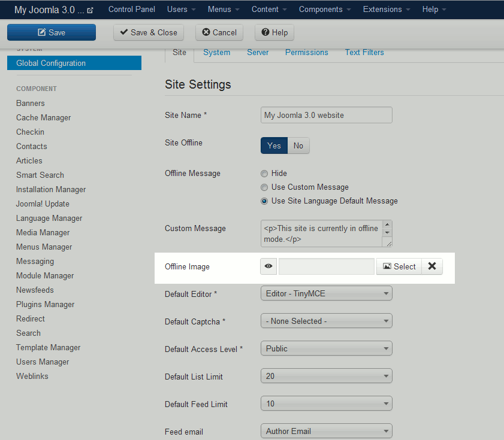
Task: Click My Joomla 3.0 site title
Action: click(49, 10)
